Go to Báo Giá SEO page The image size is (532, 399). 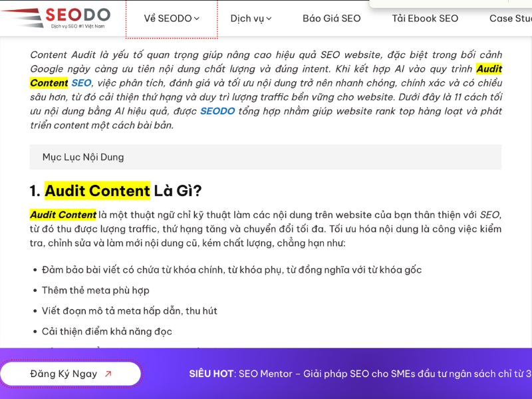click(x=331, y=19)
